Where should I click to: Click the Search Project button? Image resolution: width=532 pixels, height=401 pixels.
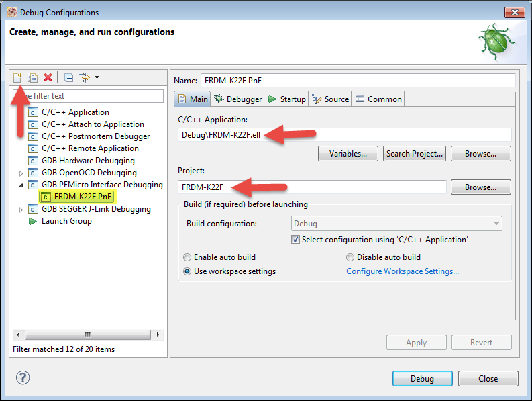pos(415,154)
